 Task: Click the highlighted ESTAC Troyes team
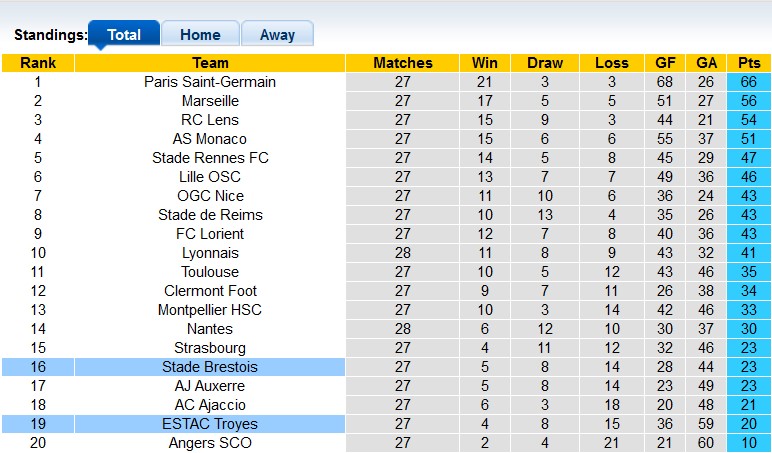(x=210, y=424)
